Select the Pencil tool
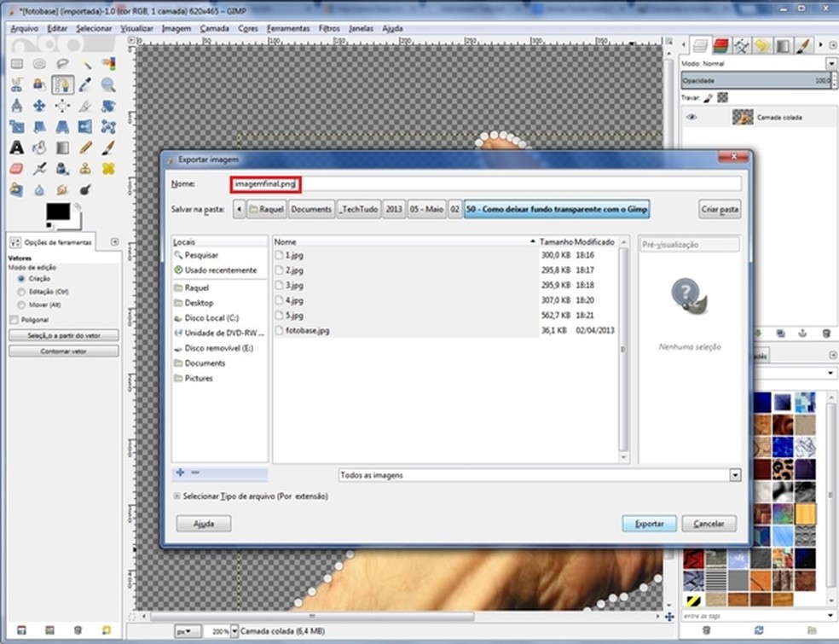839x644 pixels. click(x=85, y=148)
